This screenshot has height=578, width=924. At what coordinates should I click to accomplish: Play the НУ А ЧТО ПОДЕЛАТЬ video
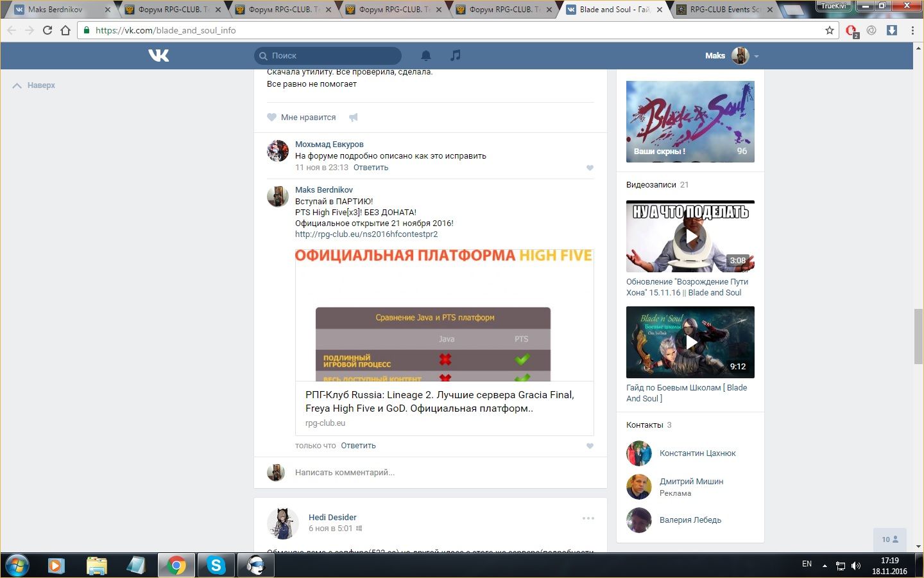coord(690,236)
